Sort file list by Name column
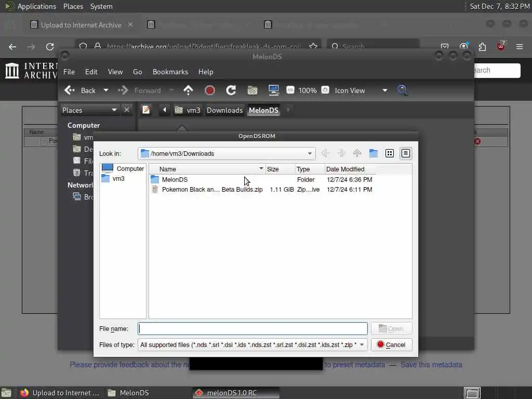 [207, 169]
